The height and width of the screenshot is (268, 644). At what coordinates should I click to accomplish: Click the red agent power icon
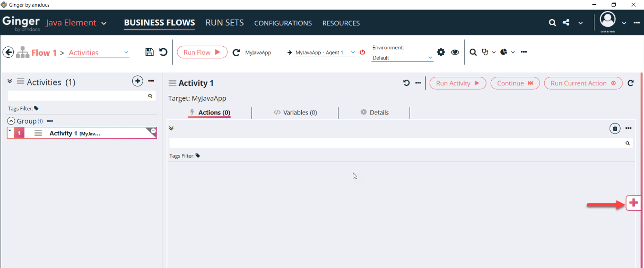pos(362,52)
